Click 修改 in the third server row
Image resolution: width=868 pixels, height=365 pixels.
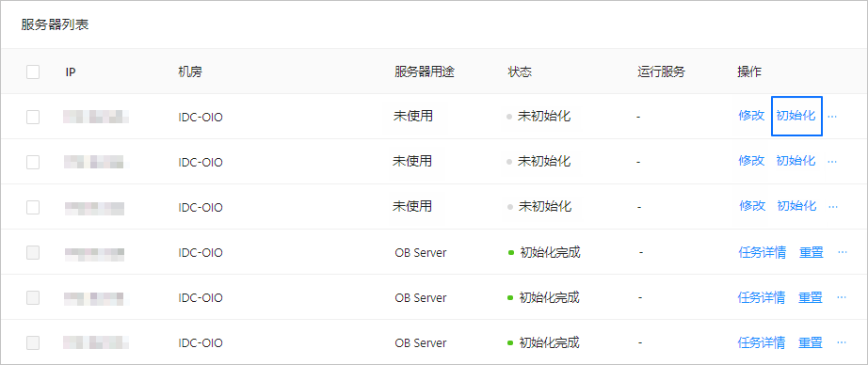click(x=752, y=206)
